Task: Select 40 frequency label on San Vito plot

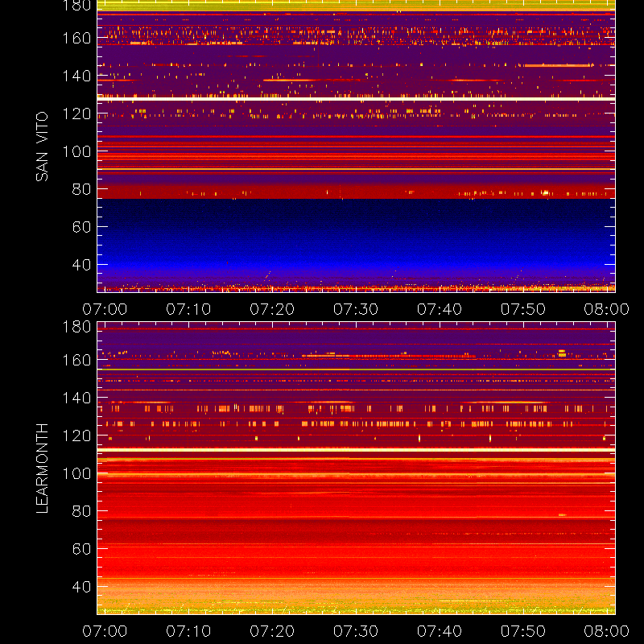Action: [82, 265]
